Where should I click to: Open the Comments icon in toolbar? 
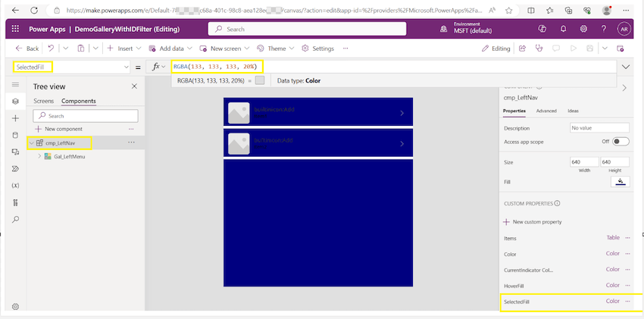[x=555, y=48]
